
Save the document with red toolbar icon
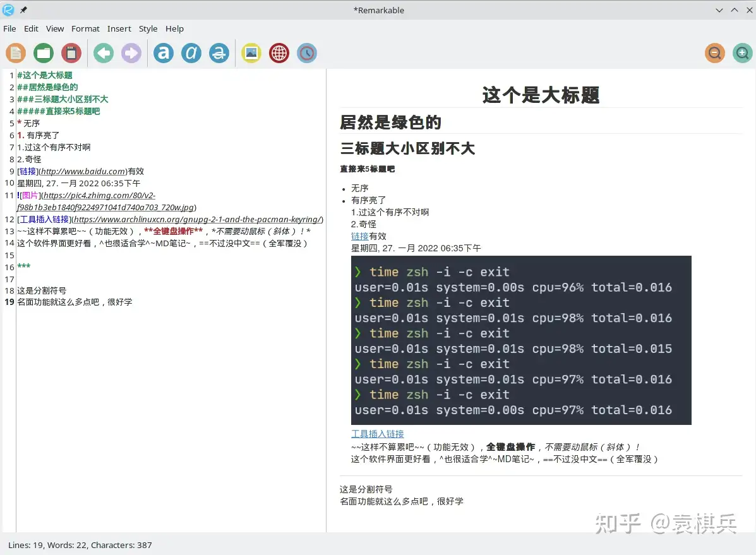click(x=71, y=53)
